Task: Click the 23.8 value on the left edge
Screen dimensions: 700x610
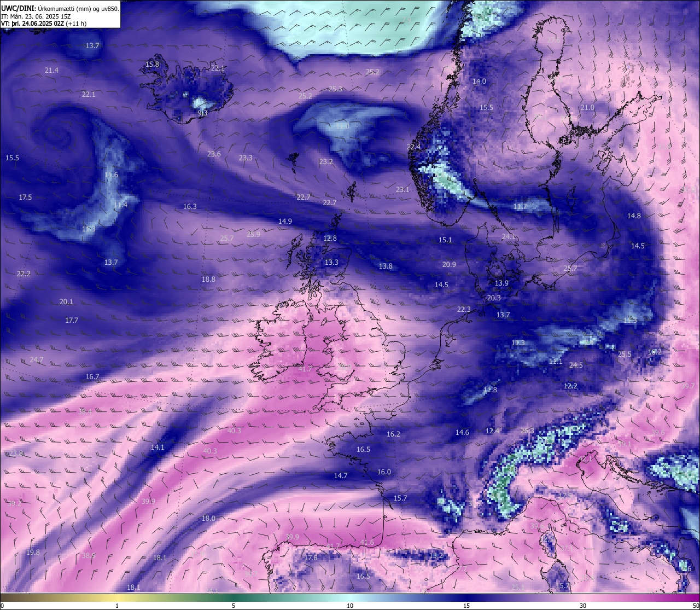Action: click(16, 454)
